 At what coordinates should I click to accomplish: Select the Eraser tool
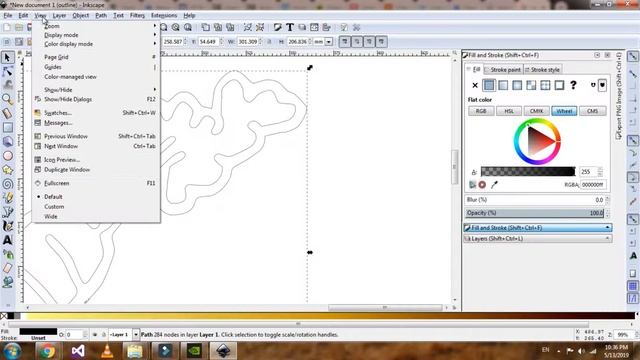coord(7,268)
